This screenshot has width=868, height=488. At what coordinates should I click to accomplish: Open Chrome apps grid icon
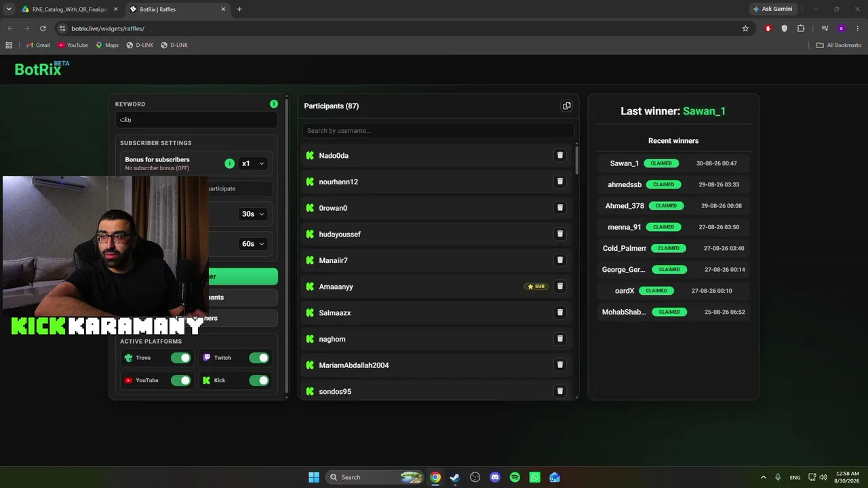tap(9, 45)
